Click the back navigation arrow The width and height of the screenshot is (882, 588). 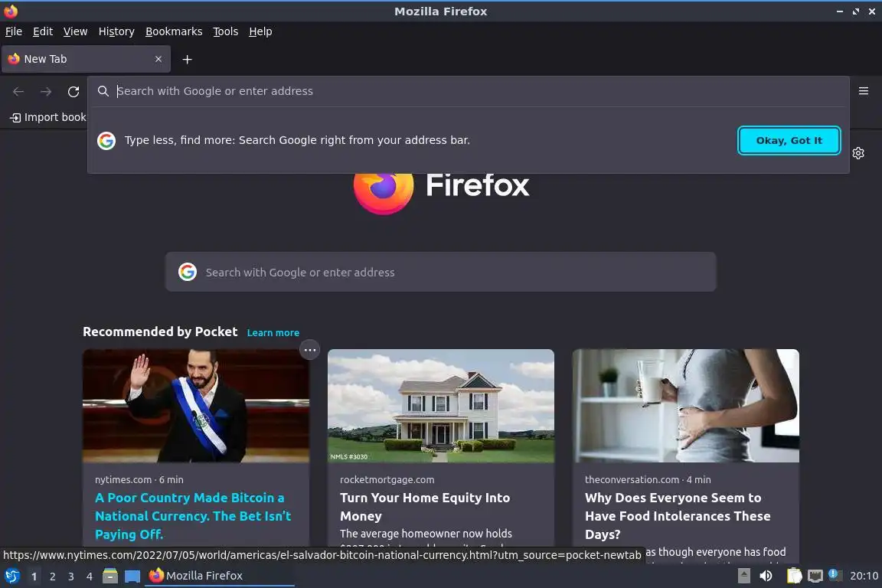(x=18, y=92)
